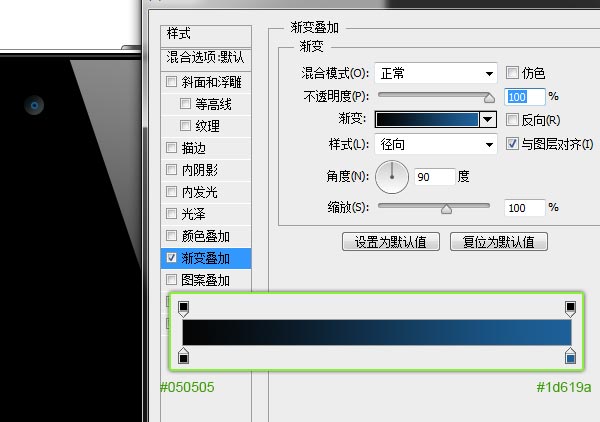Click the 角度 angle field showing 90
This screenshot has height=422, width=600.
pyautogui.click(x=435, y=177)
